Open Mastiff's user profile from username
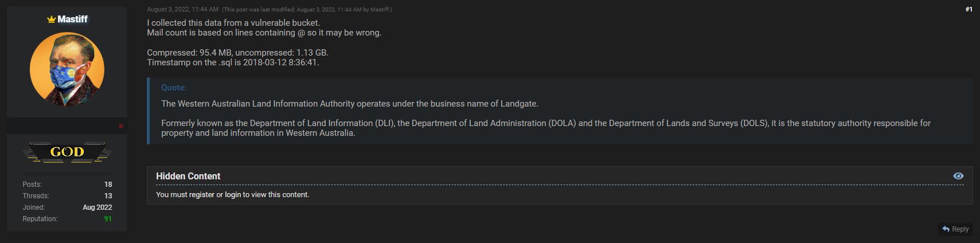This screenshot has height=243, width=980. (x=72, y=19)
